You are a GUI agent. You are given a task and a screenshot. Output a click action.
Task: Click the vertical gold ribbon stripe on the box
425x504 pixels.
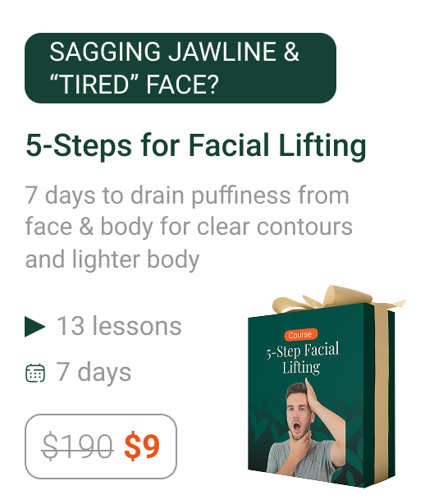382,395
